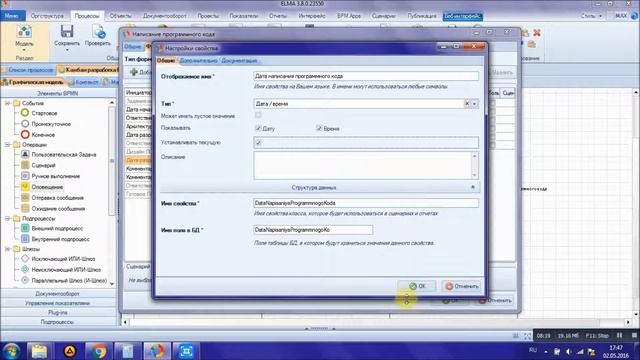640x360 pixels.
Task: Click the Отображаемое имя input field
Action: pyautogui.click(x=366, y=76)
